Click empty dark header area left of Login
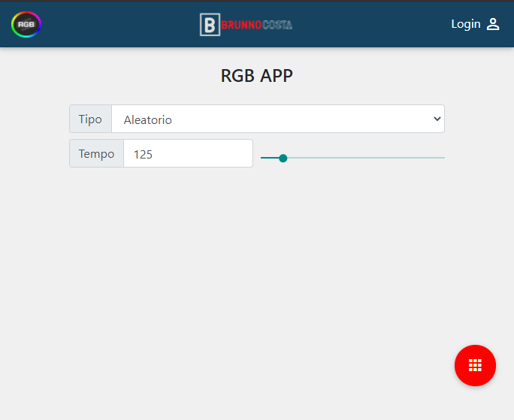The width and height of the screenshot is (514, 420). (376, 24)
